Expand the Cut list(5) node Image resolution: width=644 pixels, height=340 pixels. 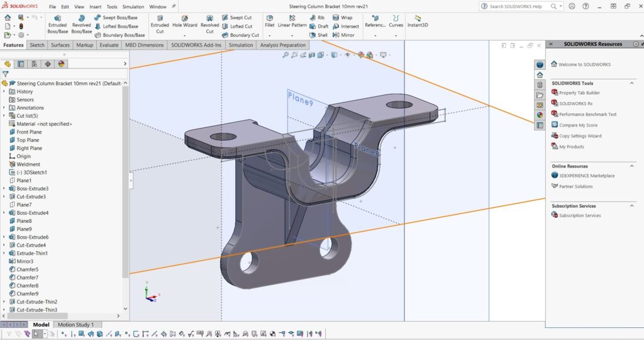4,116
